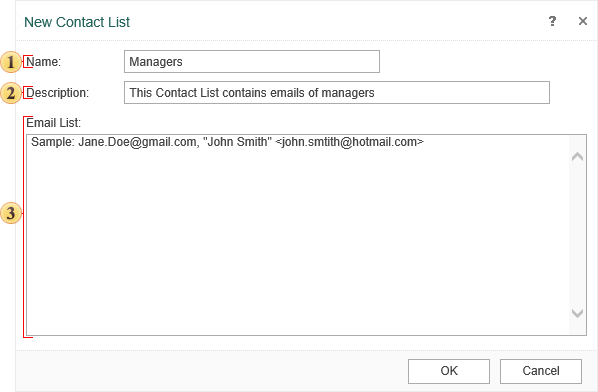598x392 pixels.
Task: Click the New Contact List dialog title
Action: (77, 22)
